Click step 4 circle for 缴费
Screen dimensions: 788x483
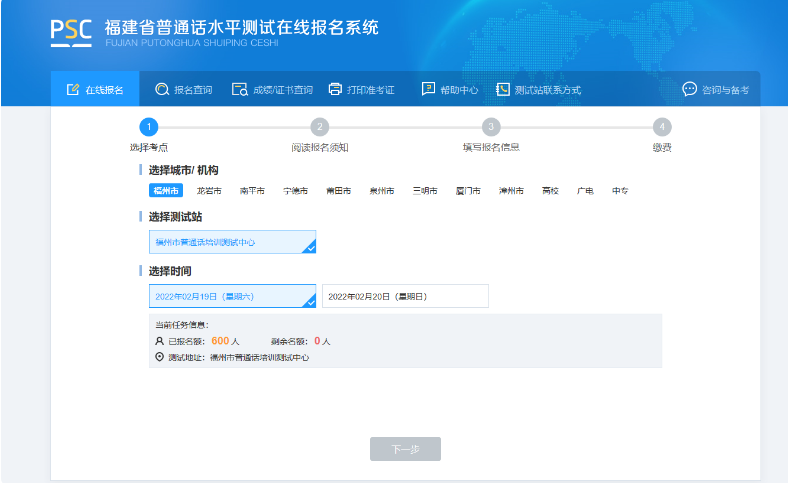tap(662, 127)
